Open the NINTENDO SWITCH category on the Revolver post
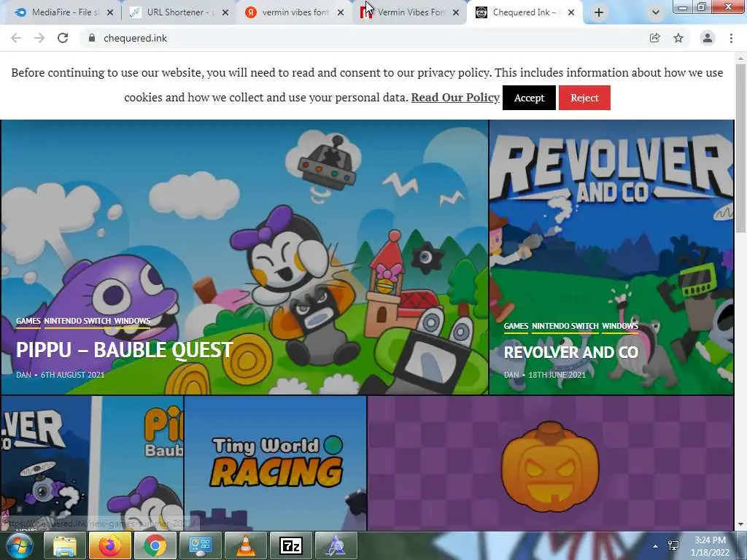 point(565,326)
